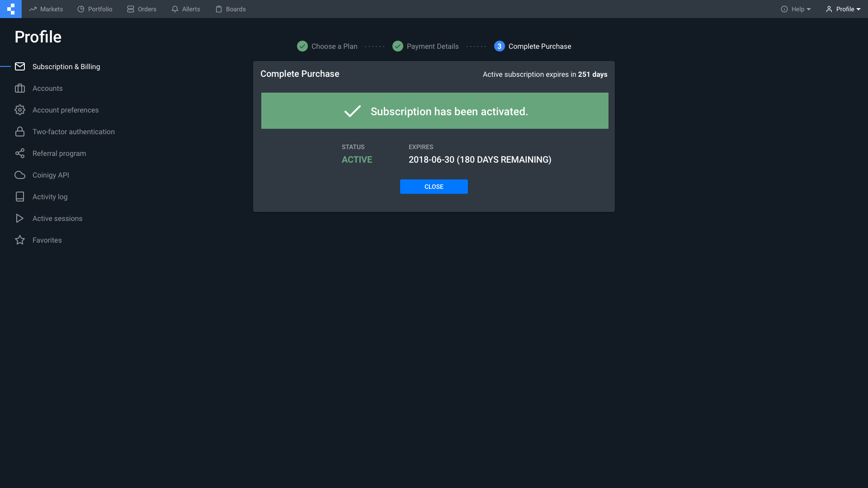The height and width of the screenshot is (488, 868).
Task: Select the Payment Details step
Action: click(x=425, y=46)
